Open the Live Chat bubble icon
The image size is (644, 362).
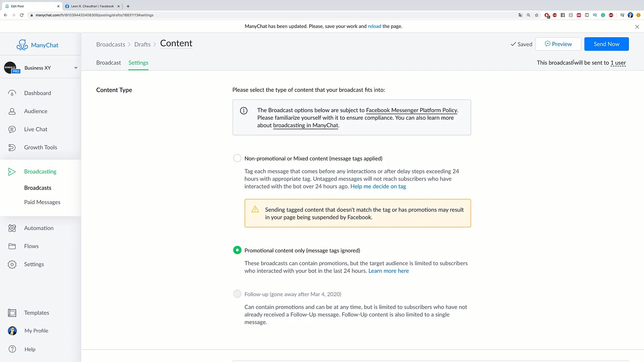tap(12, 129)
